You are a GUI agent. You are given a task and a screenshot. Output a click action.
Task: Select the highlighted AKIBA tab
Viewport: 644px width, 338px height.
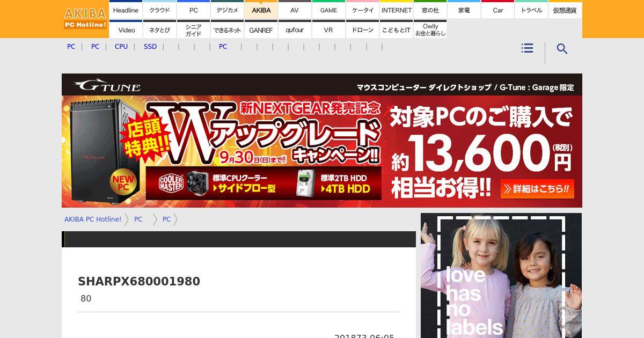[261, 10]
